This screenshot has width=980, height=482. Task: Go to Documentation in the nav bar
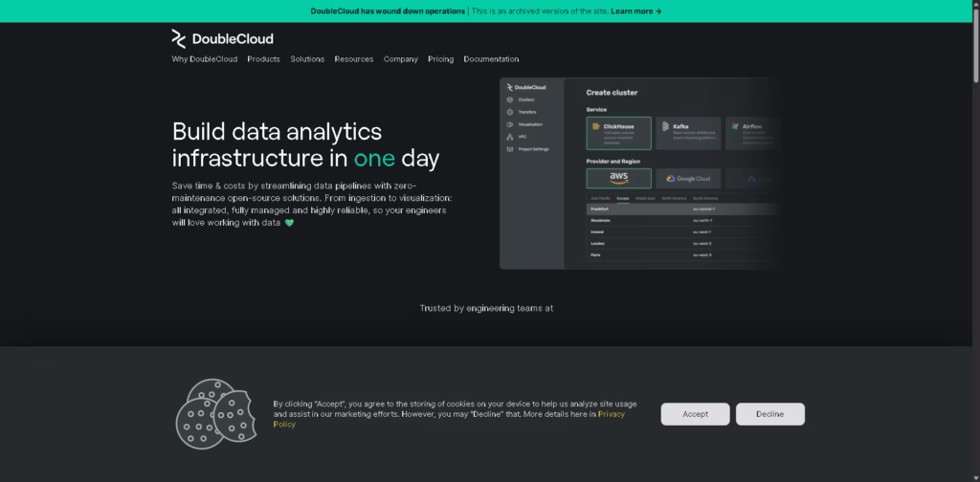tap(491, 59)
